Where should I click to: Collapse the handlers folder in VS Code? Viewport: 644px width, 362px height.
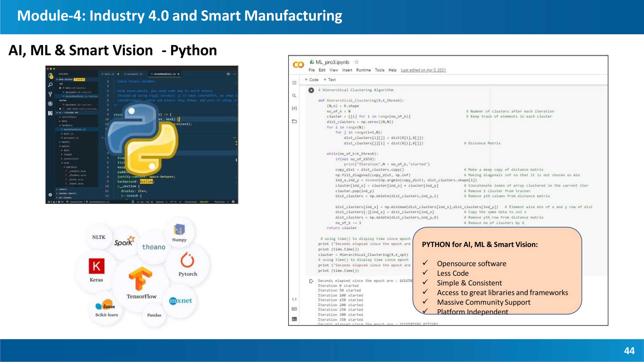66,125
